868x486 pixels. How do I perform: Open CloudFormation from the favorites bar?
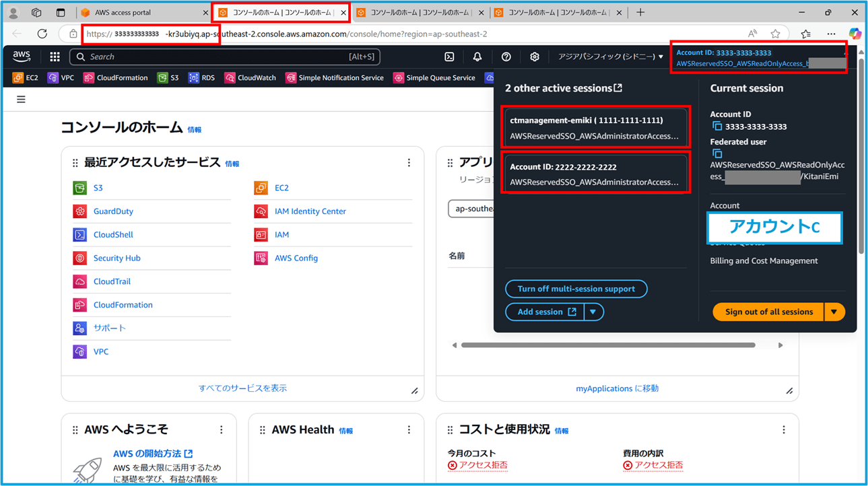[115, 78]
